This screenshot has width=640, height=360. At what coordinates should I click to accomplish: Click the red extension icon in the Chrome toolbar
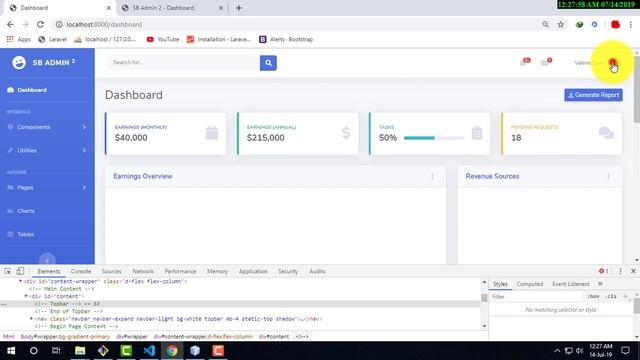(x=616, y=24)
